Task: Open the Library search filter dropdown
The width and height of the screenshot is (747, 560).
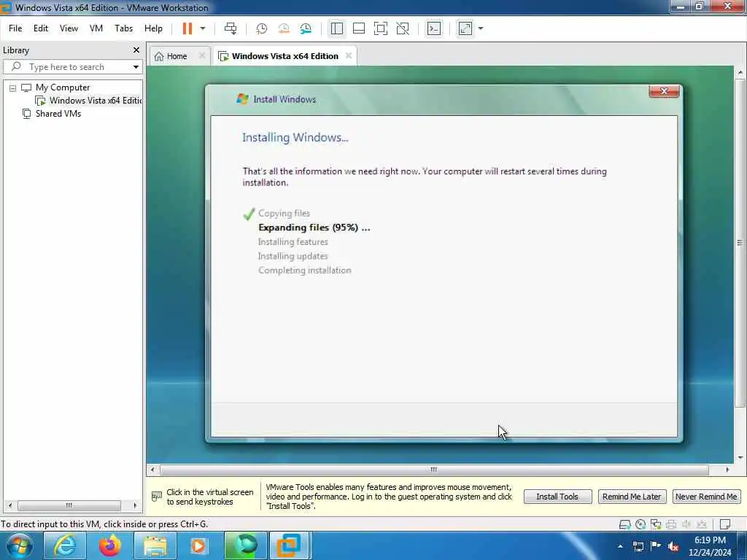Action: pos(136,67)
